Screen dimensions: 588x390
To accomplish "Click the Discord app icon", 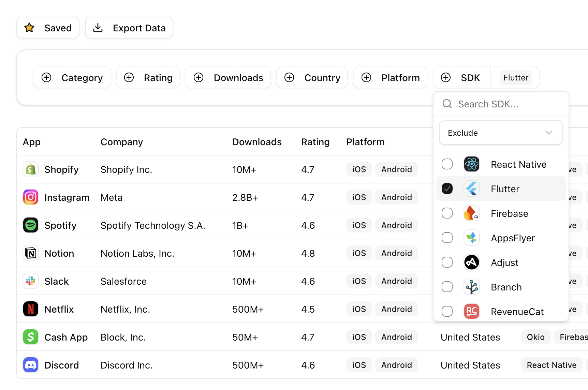I will pyautogui.click(x=31, y=365).
